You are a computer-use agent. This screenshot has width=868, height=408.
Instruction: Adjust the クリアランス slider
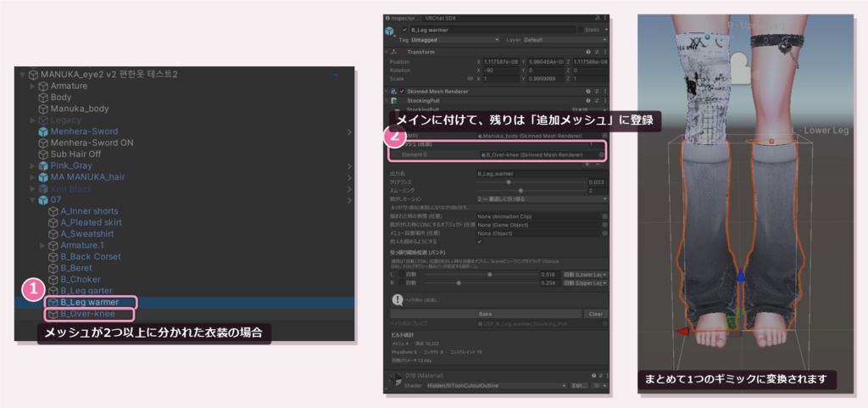(531, 182)
